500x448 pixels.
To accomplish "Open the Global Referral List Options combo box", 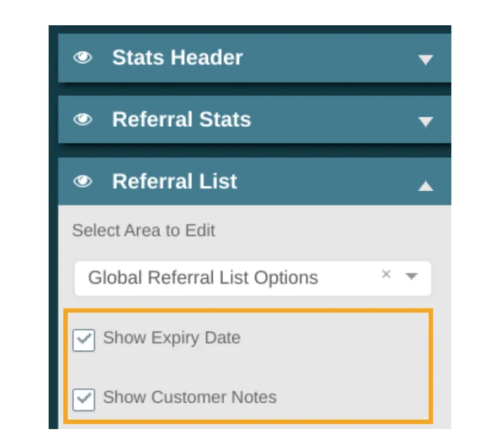I will pos(253,278).
